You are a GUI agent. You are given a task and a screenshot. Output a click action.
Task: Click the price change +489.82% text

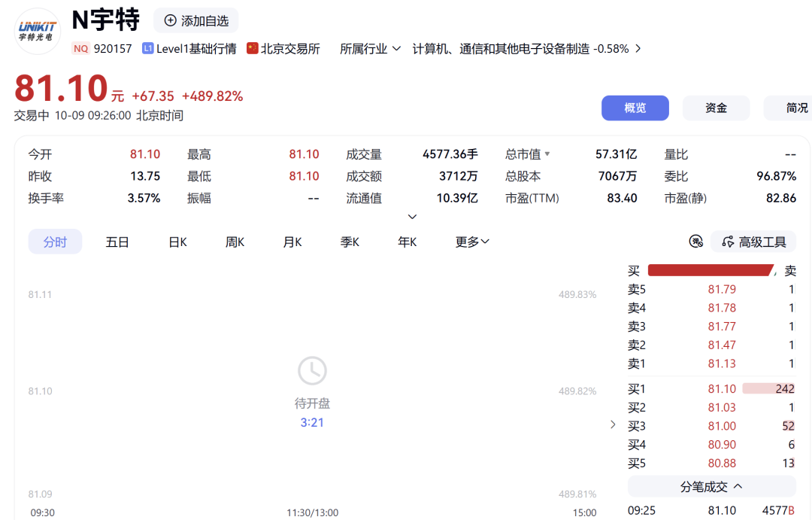click(212, 96)
